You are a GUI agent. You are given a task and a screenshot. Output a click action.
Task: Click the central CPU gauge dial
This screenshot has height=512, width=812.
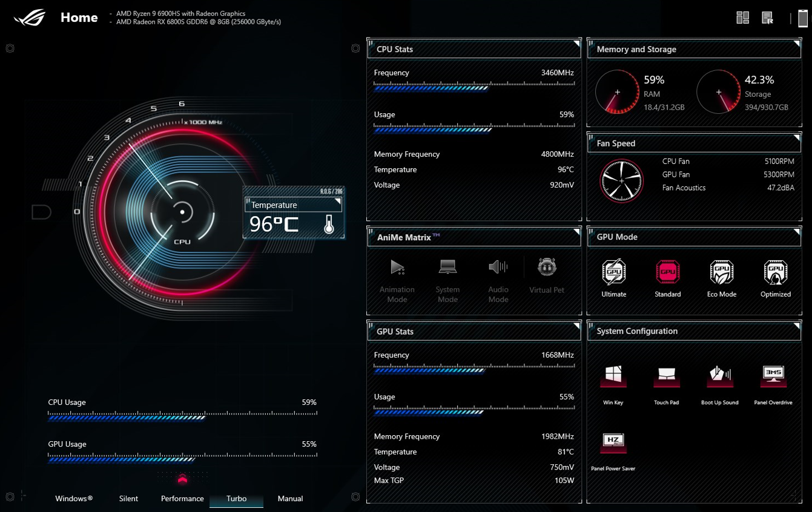click(x=182, y=212)
